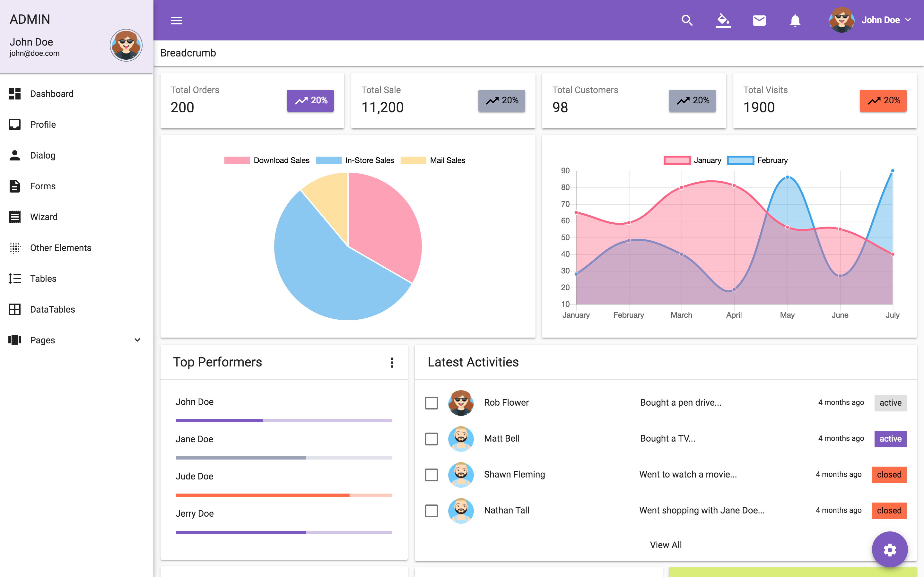Open the Forms menu item
Viewport: 924px width, 577px height.
pyautogui.click(x=76, y=186)
